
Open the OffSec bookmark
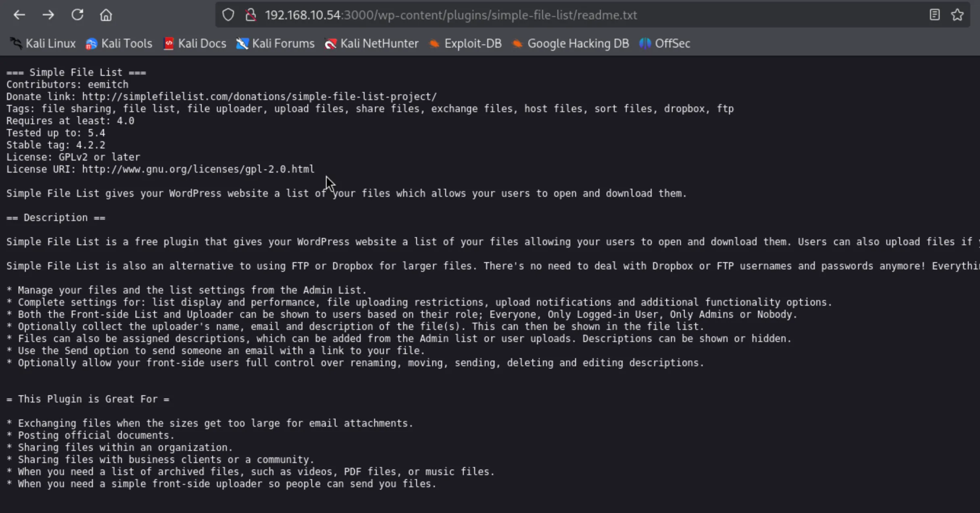665,44
